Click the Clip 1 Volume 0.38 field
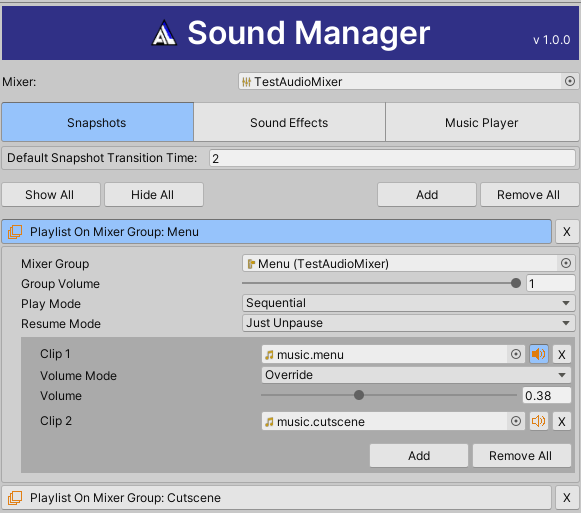The image size is (581, 513). coord(547,395)
